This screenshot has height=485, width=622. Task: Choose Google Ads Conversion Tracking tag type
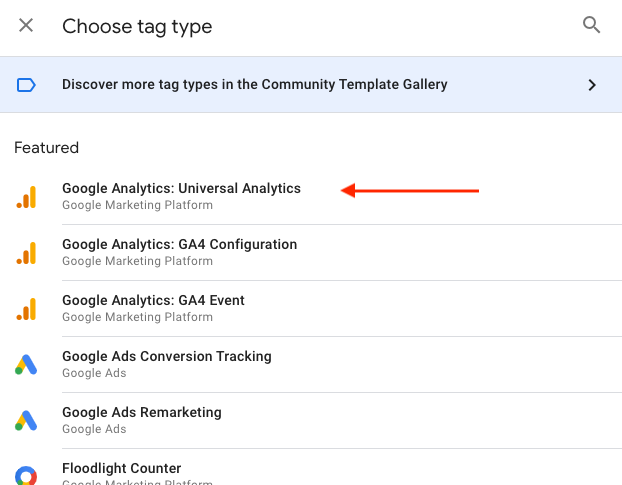[x=166, y=356]
